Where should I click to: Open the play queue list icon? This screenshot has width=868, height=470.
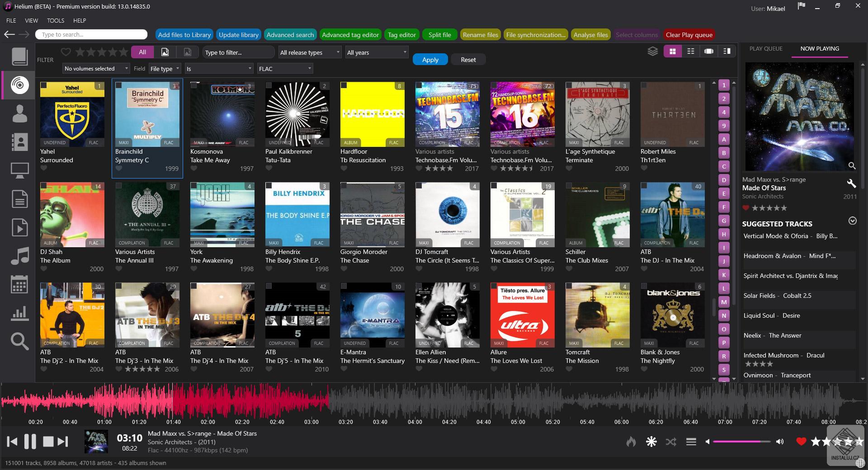[691, 442]
